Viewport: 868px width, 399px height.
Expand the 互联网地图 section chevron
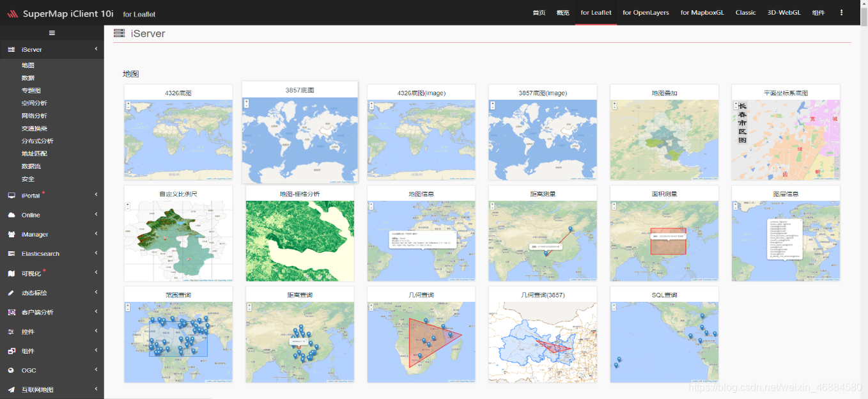pos(96,390)
